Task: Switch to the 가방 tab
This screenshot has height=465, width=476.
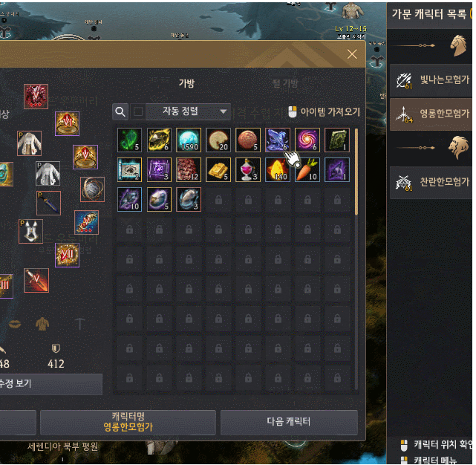Action: coord(186,83)
